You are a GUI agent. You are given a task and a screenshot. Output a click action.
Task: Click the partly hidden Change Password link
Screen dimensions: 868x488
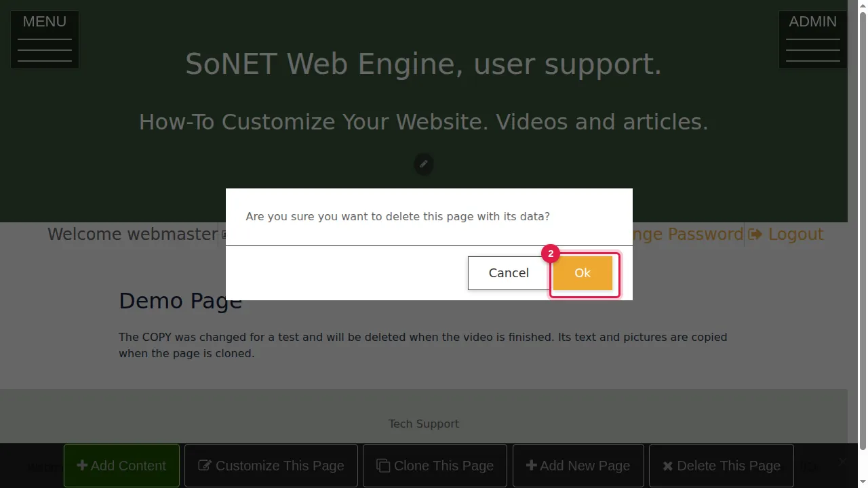point(688,234)
